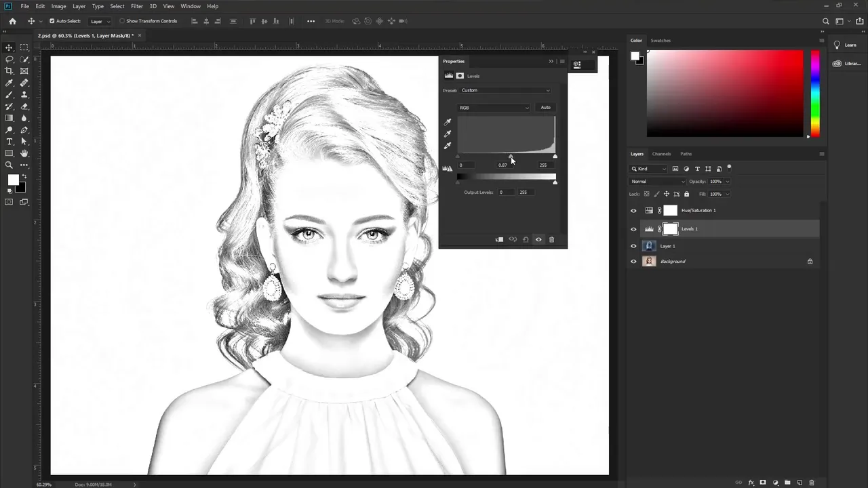The height and width of the screenshot is (488, 868).
Task: Select the Rectangle shape tool
Action: 9,153
